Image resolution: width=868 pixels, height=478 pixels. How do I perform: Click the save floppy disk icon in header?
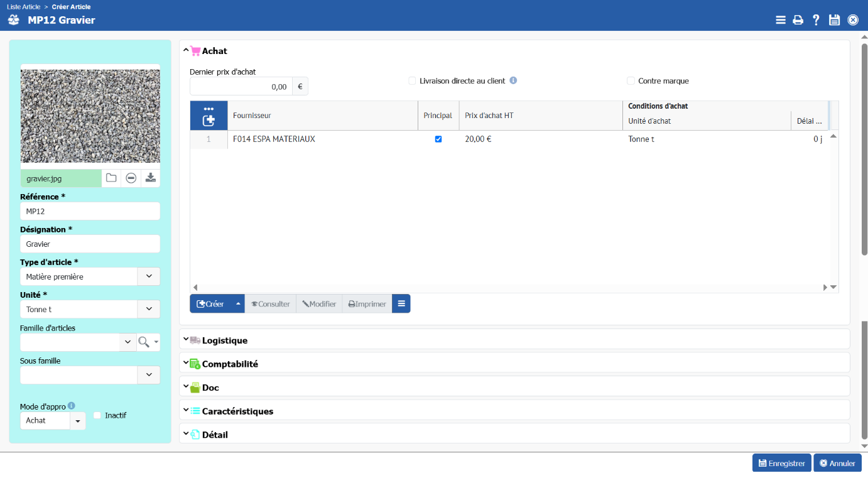coord(834,20)
